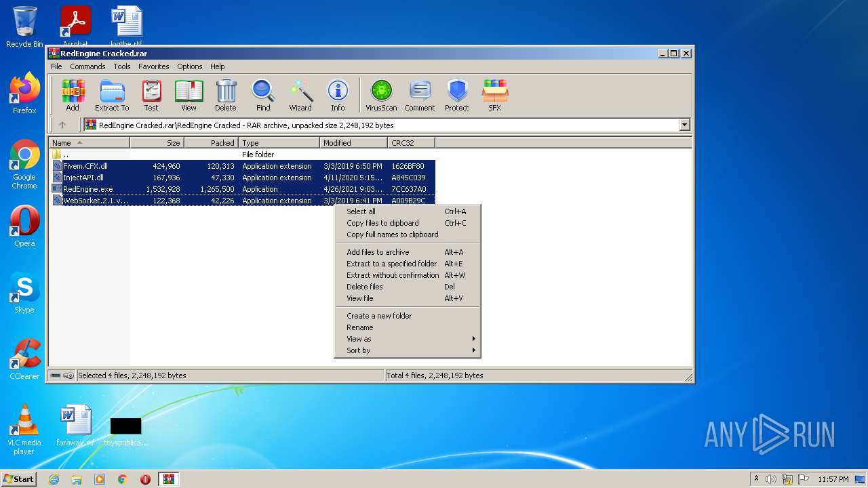The width and height of the screenshot is (868, 488).
Task: Click the Delete toolbar icon
Action: coord(226,96)
